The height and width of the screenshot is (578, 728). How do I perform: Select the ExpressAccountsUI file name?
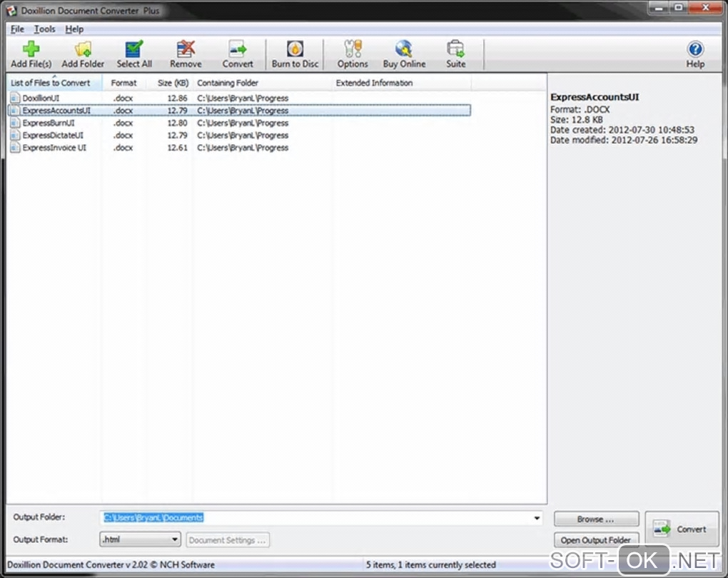[56, 111]
